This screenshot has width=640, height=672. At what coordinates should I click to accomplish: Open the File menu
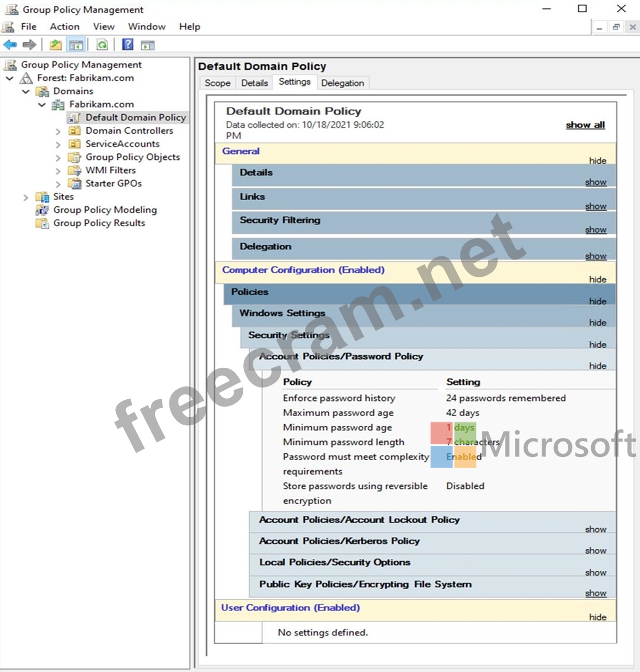tap(29, 27)
